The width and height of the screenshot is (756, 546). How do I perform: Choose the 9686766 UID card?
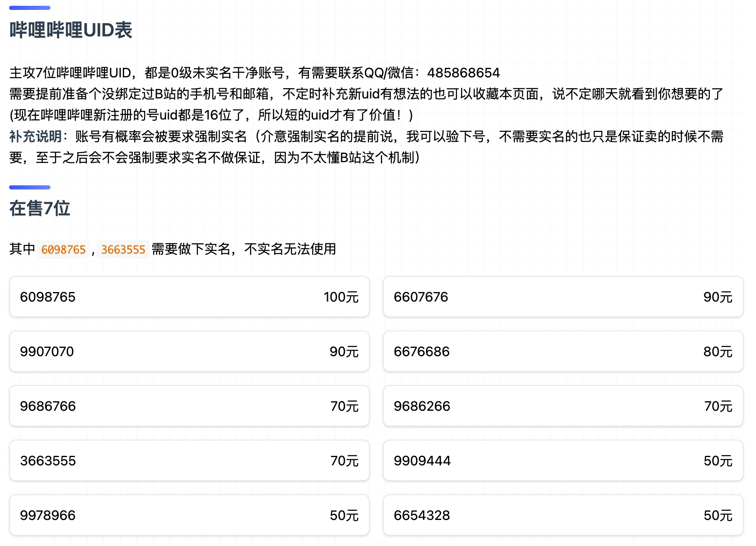point(189,406)
